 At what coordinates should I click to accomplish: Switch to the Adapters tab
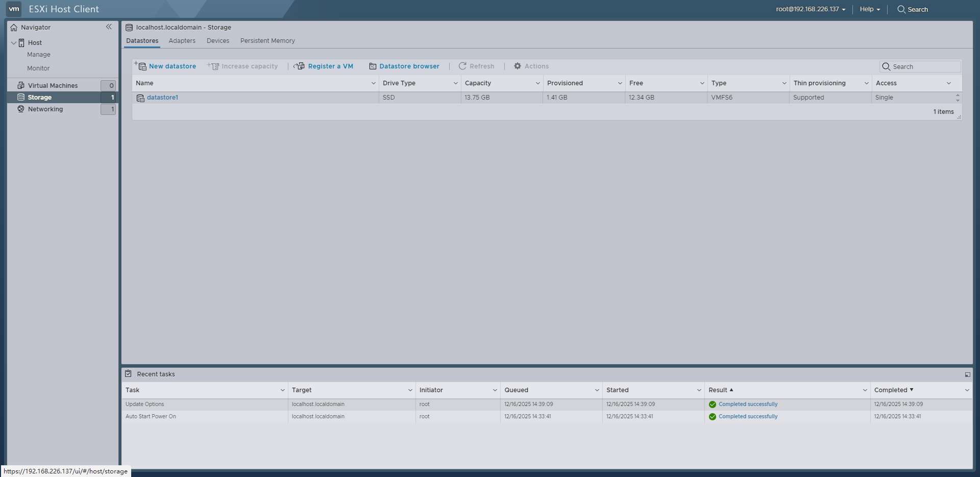tap(182, 41)
